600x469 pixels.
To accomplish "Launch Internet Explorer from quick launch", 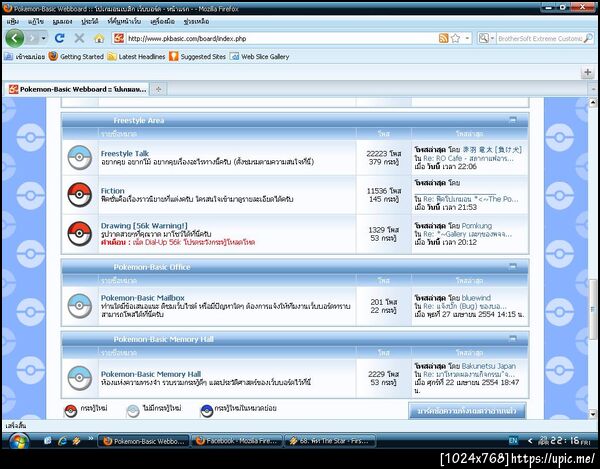I will 62,441.
